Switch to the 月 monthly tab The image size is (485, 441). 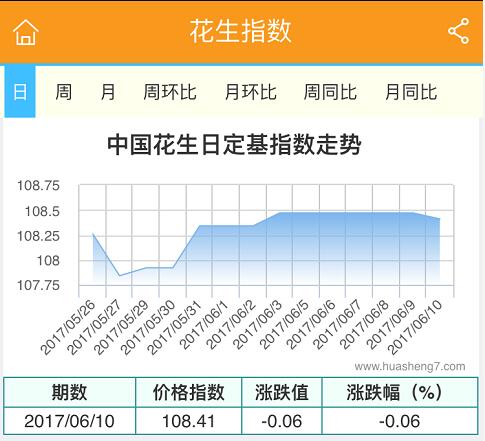[x=108, y=92]
